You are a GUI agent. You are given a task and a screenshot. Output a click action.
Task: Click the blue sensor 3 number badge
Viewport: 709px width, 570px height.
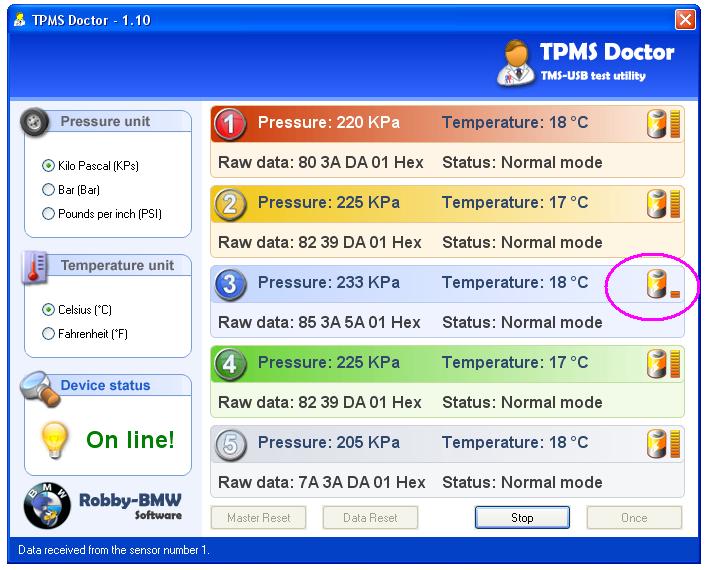(x=230, y=284)
